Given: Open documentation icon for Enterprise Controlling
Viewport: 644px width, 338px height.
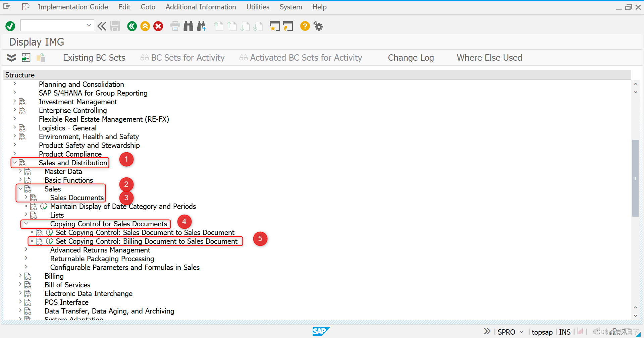Looking at the screenshot, I should [x=22, y=111].
